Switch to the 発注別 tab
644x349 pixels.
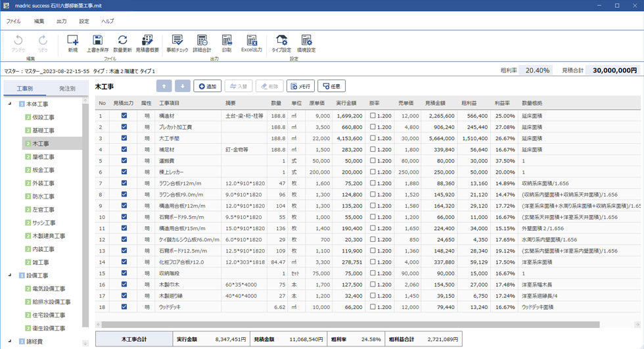coord(67,88)
